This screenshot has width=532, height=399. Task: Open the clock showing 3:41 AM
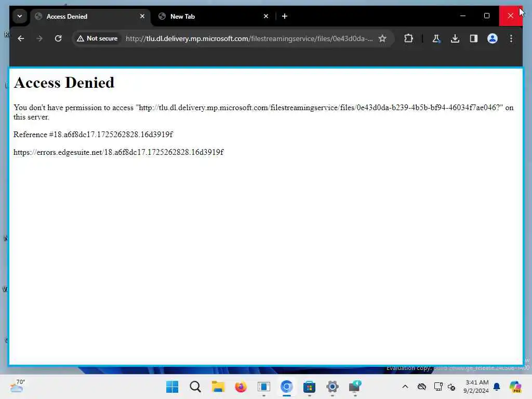click(476, 387)
